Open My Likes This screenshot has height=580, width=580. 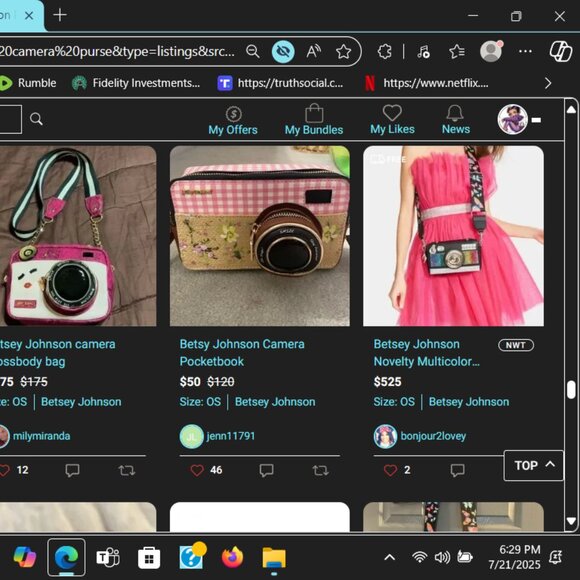tap(392, 119)
